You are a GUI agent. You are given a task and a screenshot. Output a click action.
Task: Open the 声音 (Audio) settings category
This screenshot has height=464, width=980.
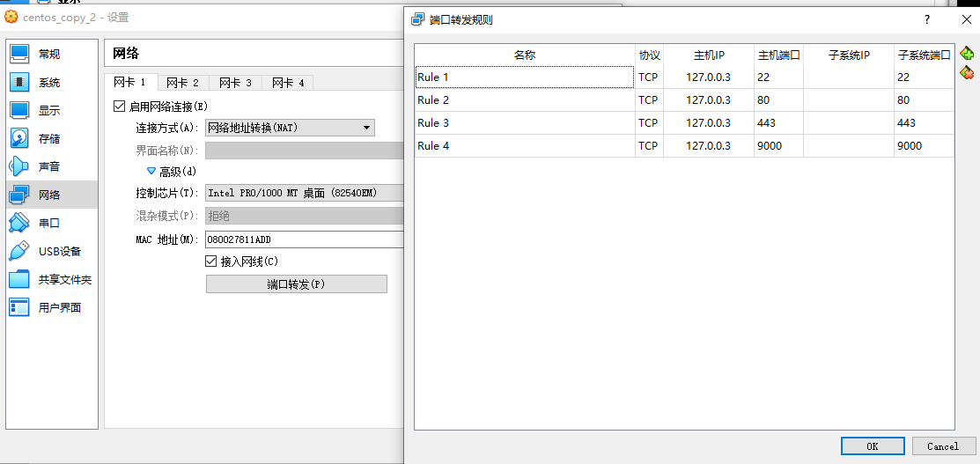(49, 166)
